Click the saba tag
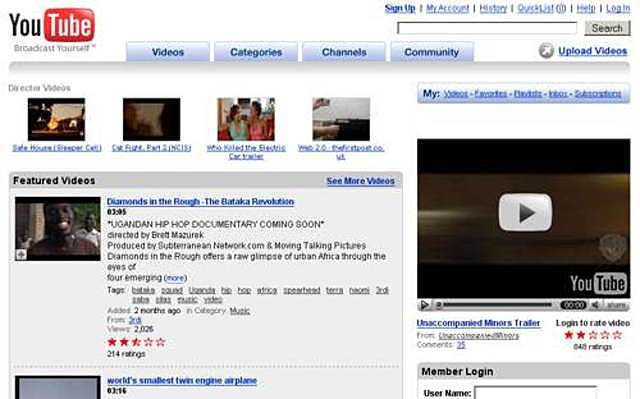 click(140, 300)
